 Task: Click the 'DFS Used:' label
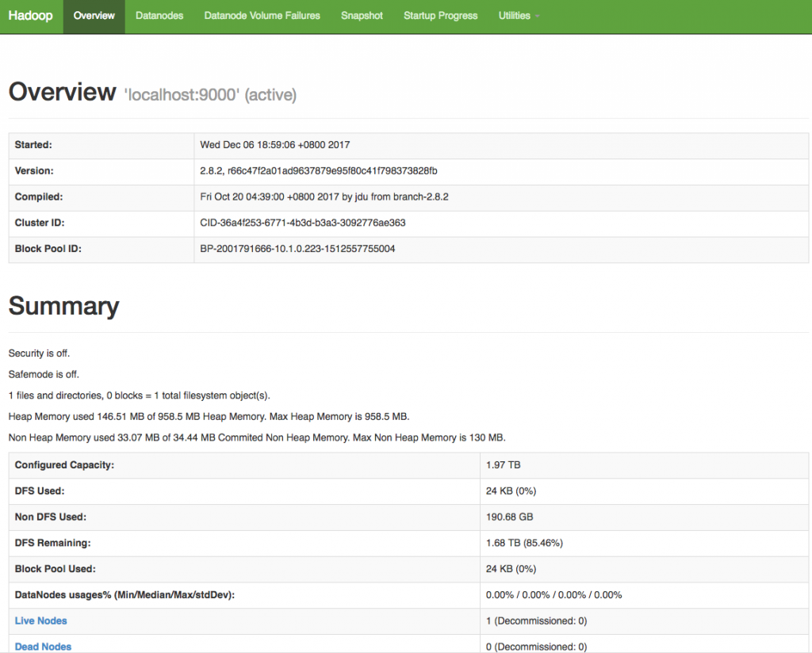(x=40, y=491)
